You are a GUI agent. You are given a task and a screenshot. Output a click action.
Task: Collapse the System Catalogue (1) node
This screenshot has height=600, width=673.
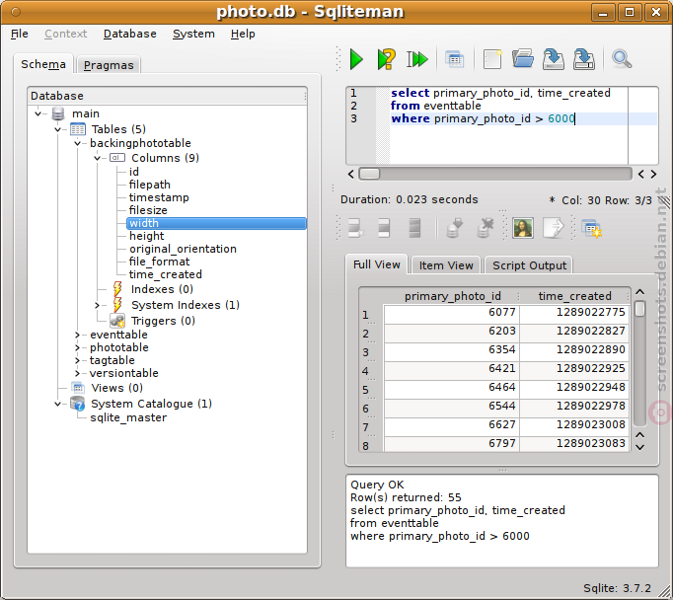58,404
